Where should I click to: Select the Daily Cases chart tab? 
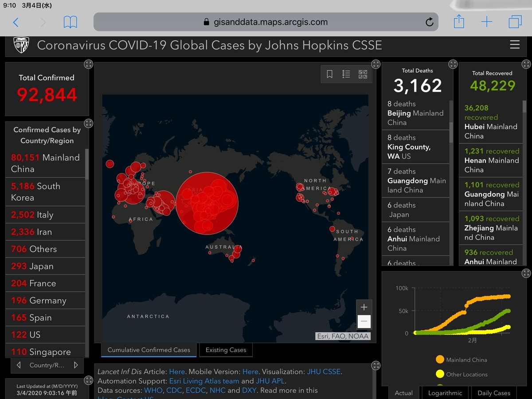coord(494,393)
